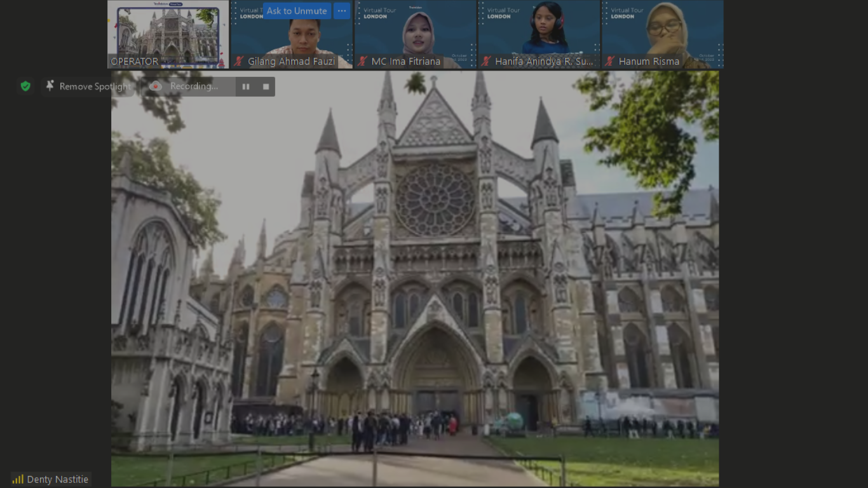Click the Denty Nastitie name label
Image resolution: width=868 pixels, height=488 pixels.
57,480
